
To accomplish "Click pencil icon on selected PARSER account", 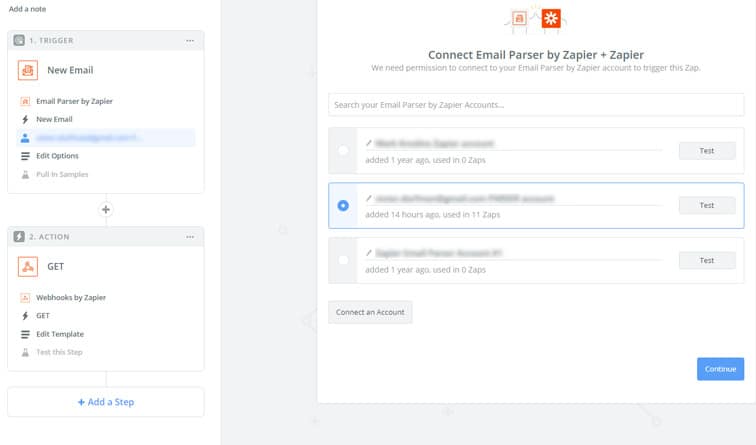I will 369,199.
